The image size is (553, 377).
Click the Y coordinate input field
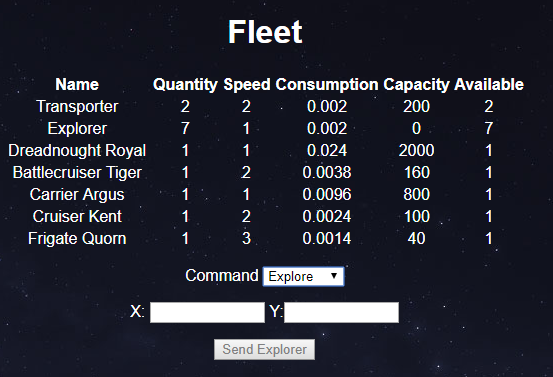(341, 312)
